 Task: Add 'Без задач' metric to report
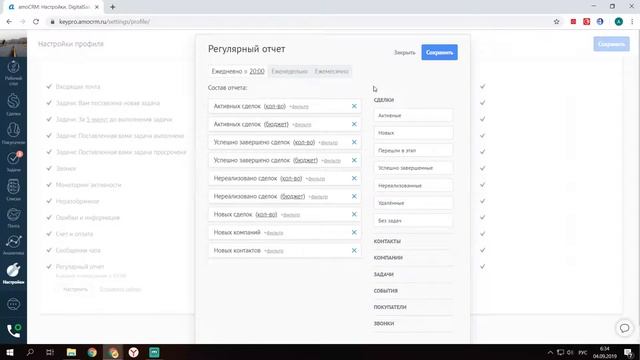[413, 220]
